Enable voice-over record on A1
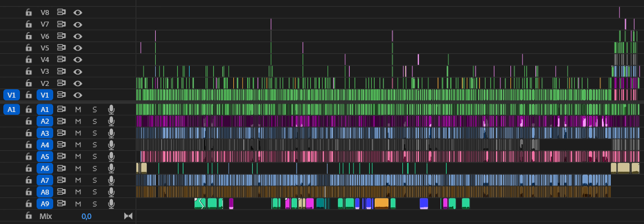This screenshot has height=224, width=644. [111, 109]
